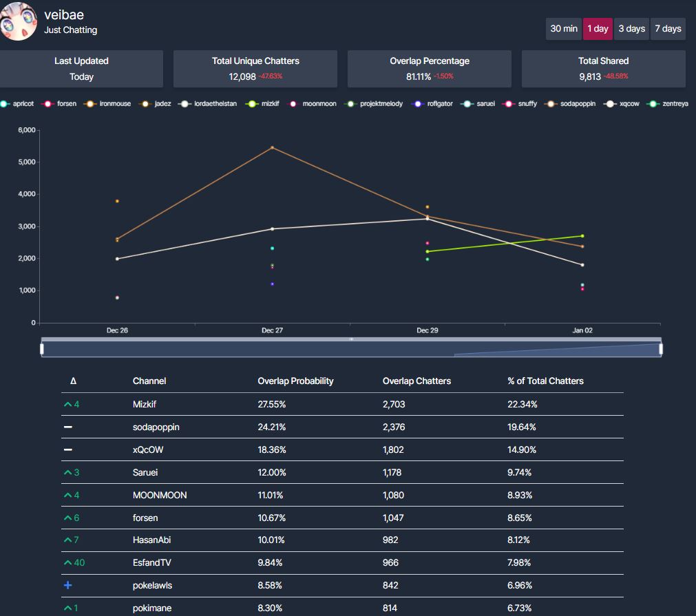Toggle sodapoppin series in chart legend
The image size is (696, 616).
(570, 103)
